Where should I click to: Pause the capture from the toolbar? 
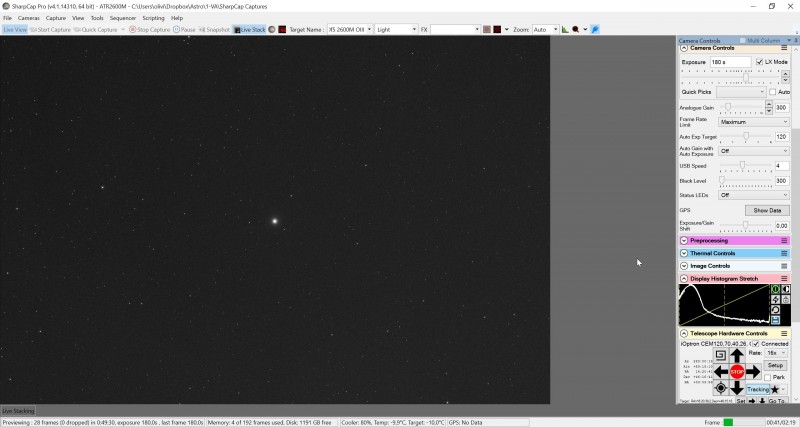184,30
